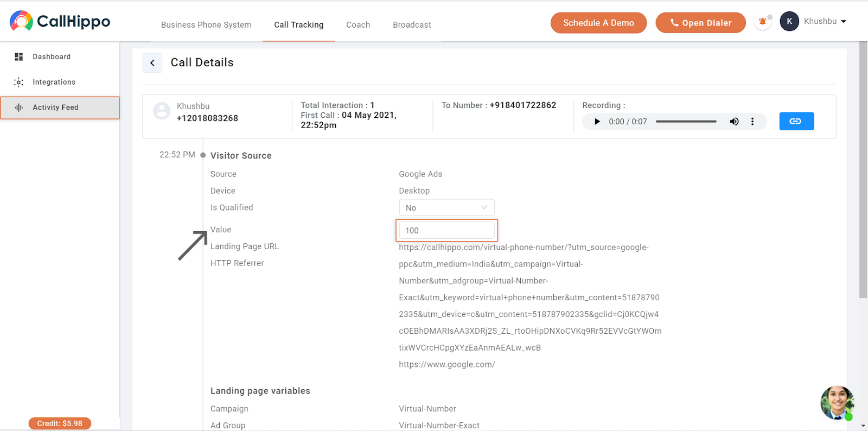Click the To Number +918401722862

(523, 105)
